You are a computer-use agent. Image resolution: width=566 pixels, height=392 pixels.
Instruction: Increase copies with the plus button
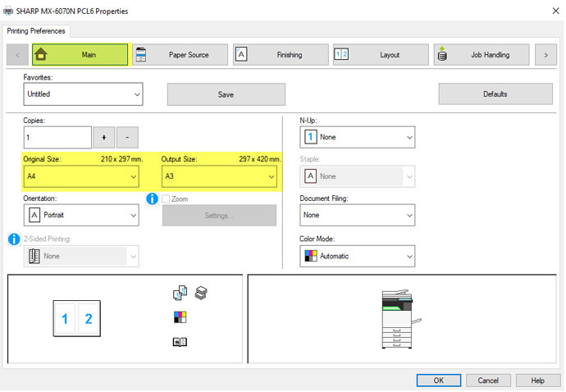click(x=104, y=137)
